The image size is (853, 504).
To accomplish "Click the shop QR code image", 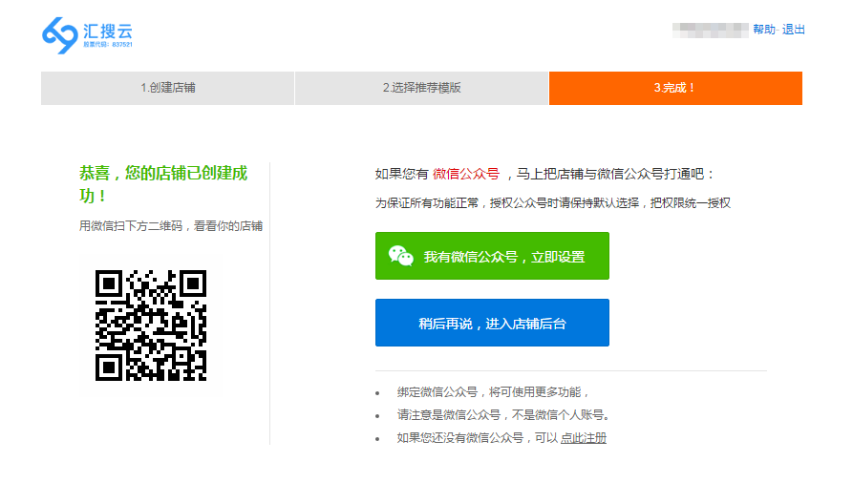I will (150, 325).
